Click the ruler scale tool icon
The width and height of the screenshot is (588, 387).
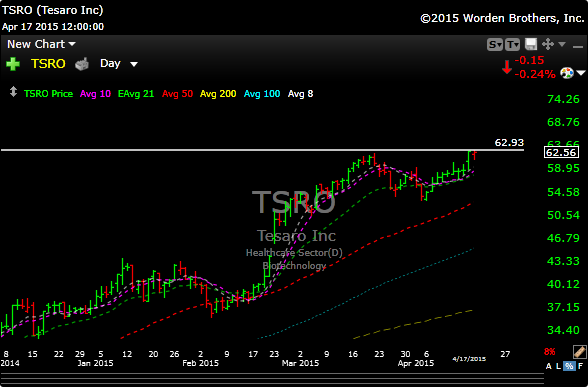580,352
